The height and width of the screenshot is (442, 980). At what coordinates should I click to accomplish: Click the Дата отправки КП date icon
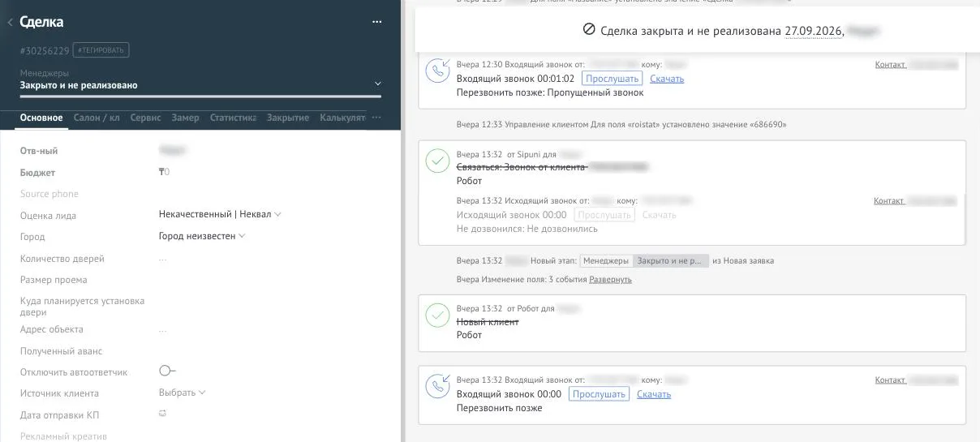[163, 414]
